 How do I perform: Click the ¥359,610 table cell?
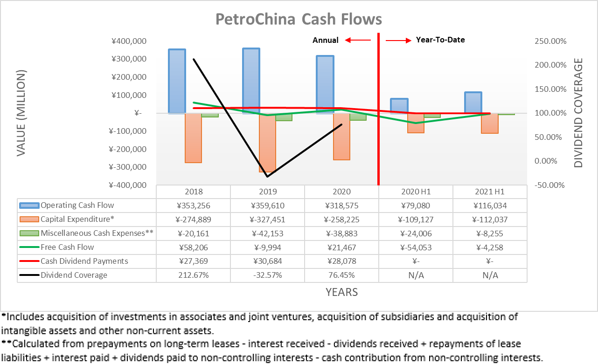[x=268, y=206]
